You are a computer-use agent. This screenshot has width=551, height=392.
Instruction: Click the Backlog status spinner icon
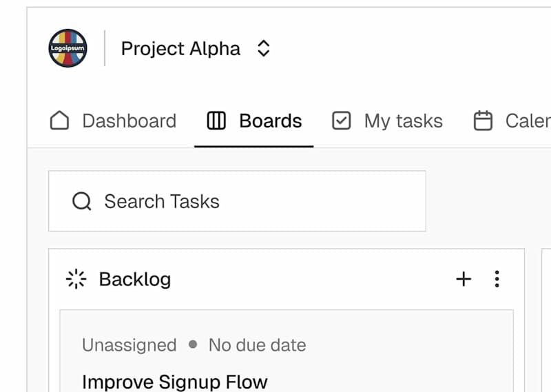(x=76, y=279)
